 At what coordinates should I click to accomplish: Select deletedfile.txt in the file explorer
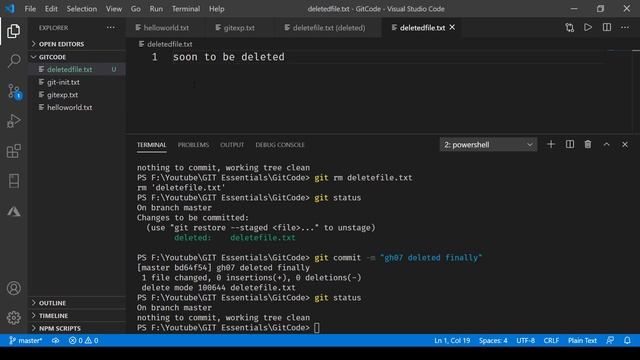[77, 69]
